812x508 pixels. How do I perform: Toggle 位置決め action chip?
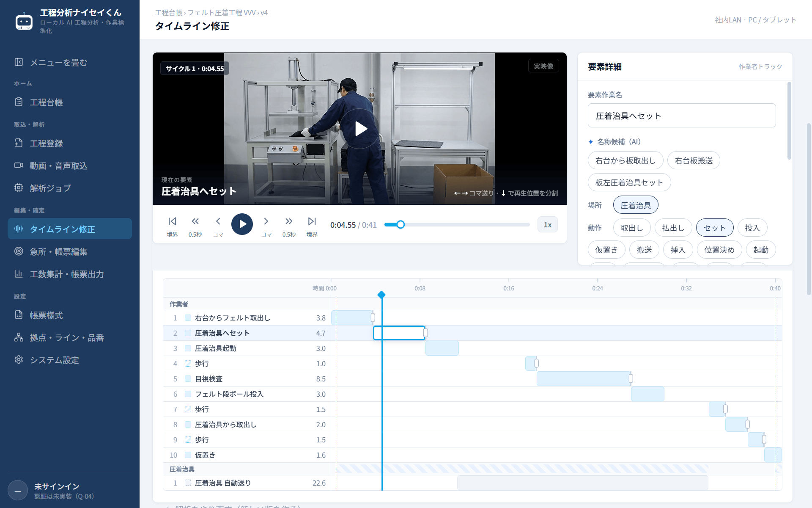[x=719, y=250]
